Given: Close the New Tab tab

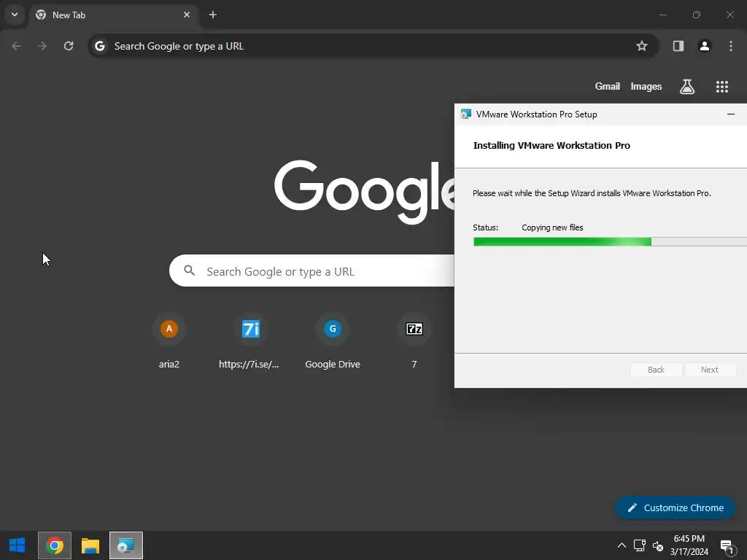Looking at the screenshot, I should pyautogui.click(x=187, y=15).
